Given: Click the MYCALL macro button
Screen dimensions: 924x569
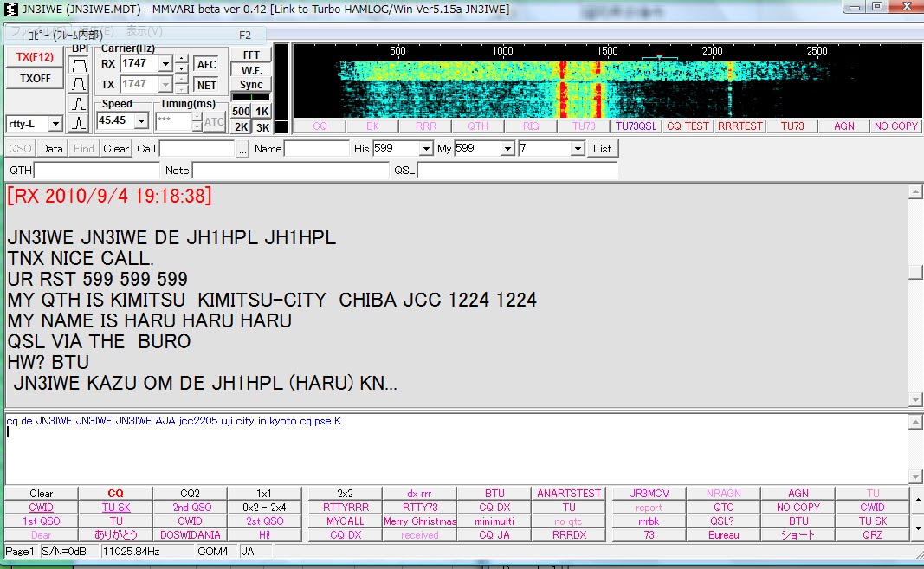Looking at the screenshot, I should point(346,521).
